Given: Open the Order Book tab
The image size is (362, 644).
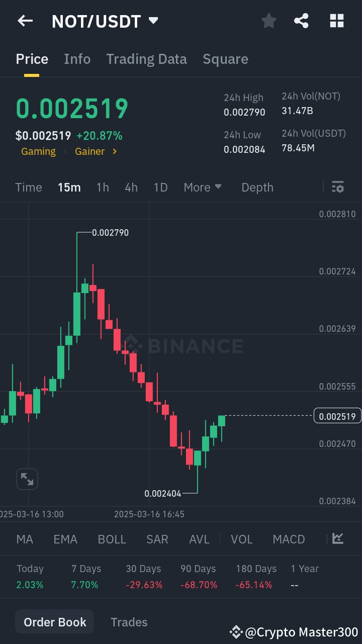Looking at the screenshot, I should (x=55, y=622).
